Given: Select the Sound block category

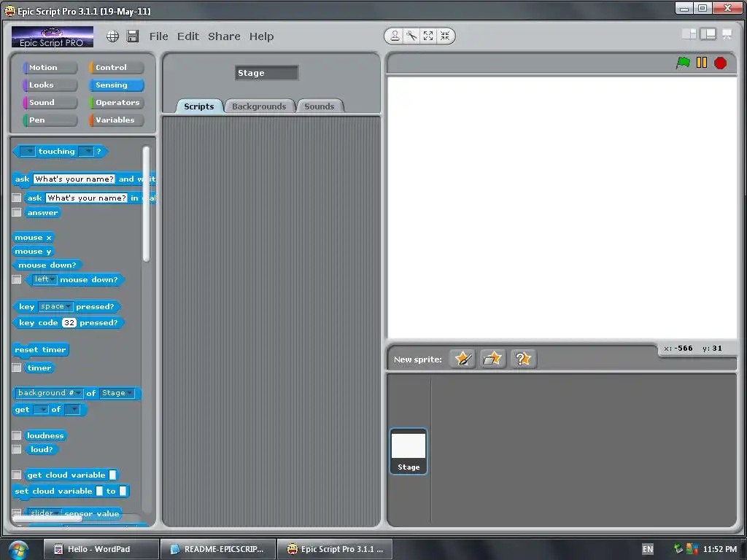Looking at the screenshot, I should click(50, 102).
